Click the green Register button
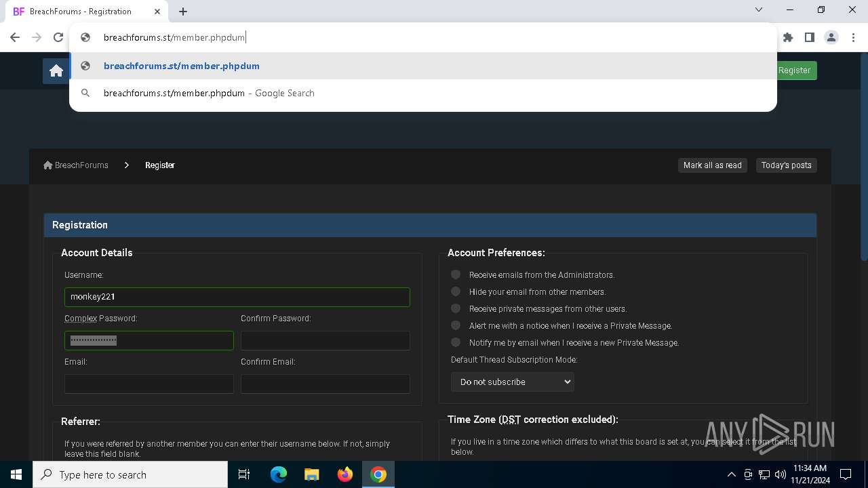Screen dimensions: 868x488 pyautogui.click(x=794, y=70)
